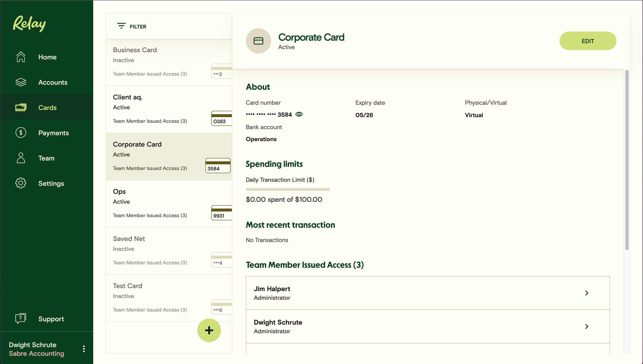
Task: Click the Cards icon in sidebar
Action: tap(21, 107)
